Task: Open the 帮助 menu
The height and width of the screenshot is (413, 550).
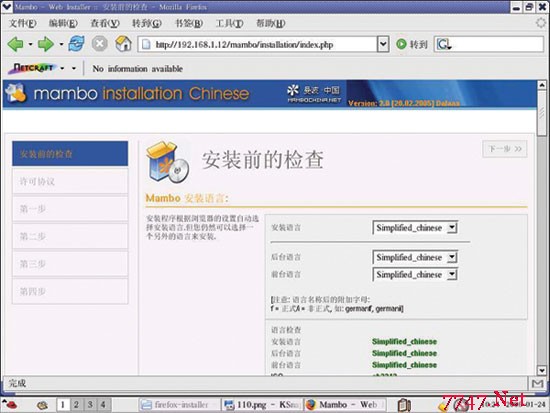Action: (x=270, y=24)
